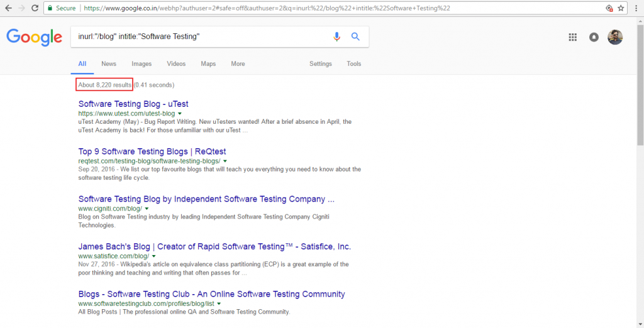Open the Chrome three-dot menu
Image resolution: width=644 pixels, height=328 pixels.
click(x=636, y=8)
